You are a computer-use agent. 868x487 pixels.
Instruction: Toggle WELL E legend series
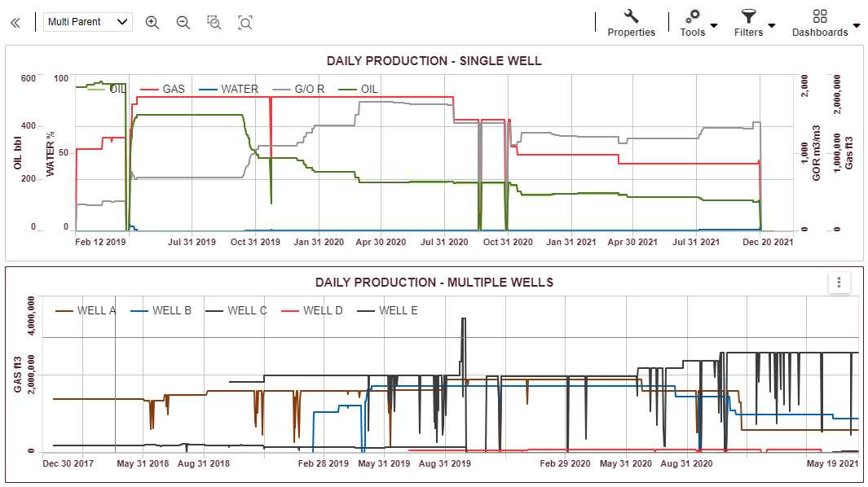click(x=387, y=311)
